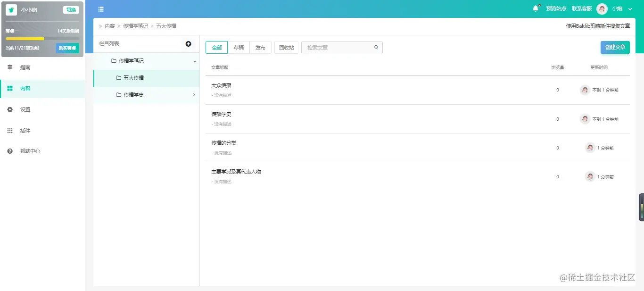Screen dimensions: 644x291
Task: Open the 联系客服 link
Action: 582,9
